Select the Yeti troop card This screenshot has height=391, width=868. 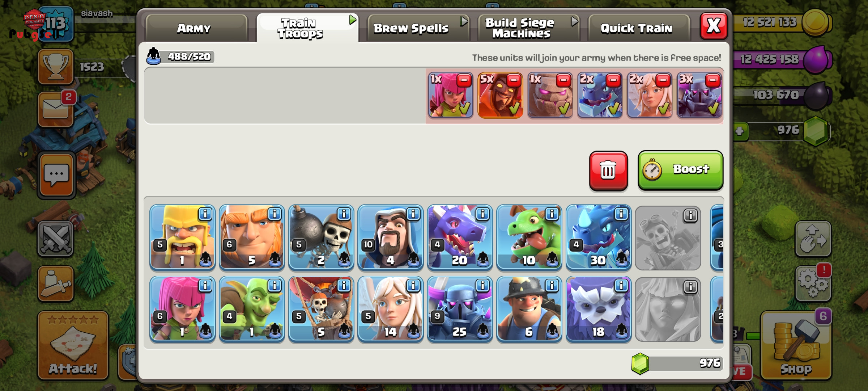pyautogui.click(x=599, y=309)
